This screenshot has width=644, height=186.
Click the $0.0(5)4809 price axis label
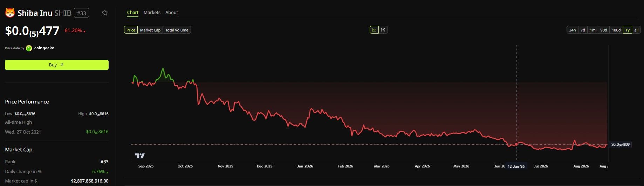(620, 144)
